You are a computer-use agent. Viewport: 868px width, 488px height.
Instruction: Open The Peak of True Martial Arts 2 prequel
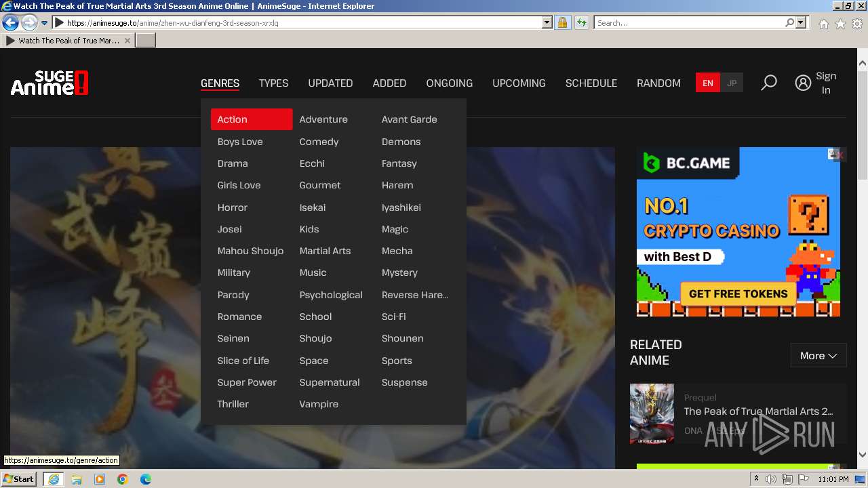(x=758, y=411)
